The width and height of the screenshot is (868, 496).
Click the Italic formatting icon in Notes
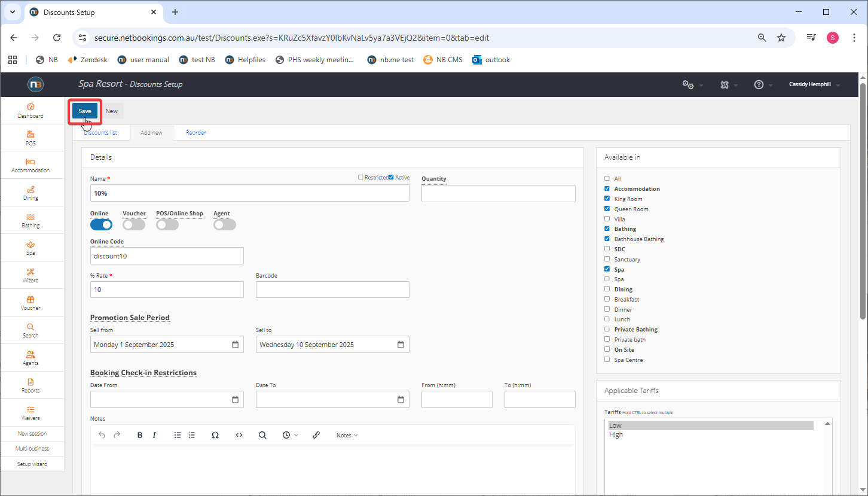tap(154, 435)
